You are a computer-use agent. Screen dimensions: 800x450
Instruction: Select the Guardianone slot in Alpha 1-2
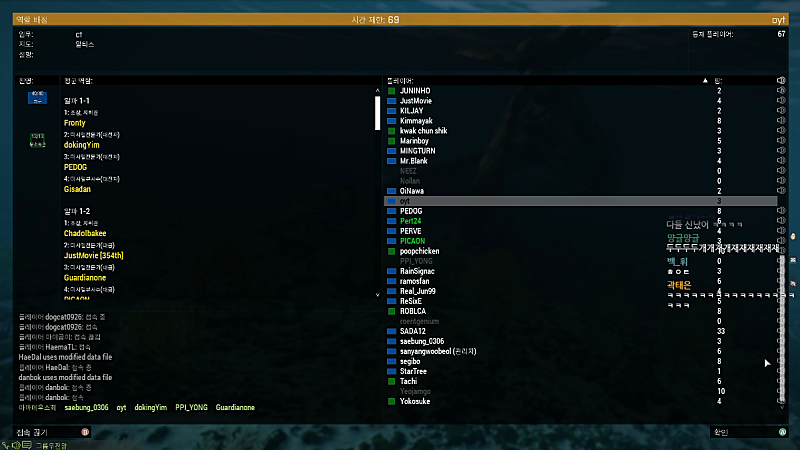[85, 278]
